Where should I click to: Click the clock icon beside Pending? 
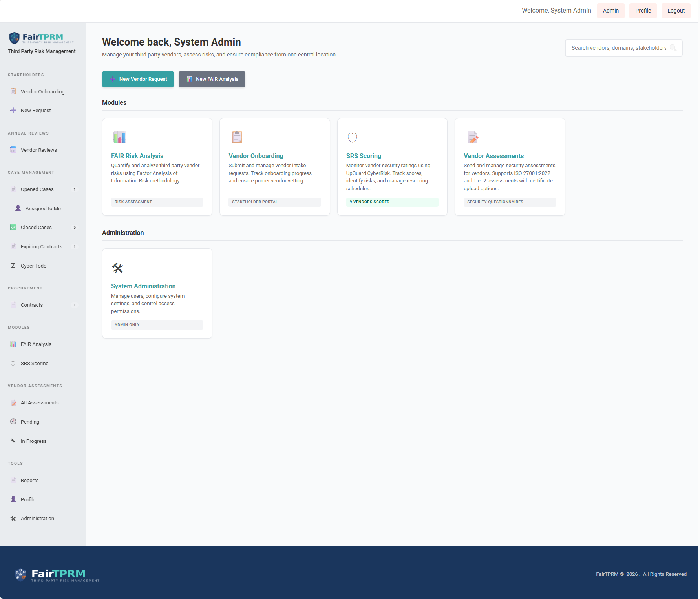pos(13,422)
